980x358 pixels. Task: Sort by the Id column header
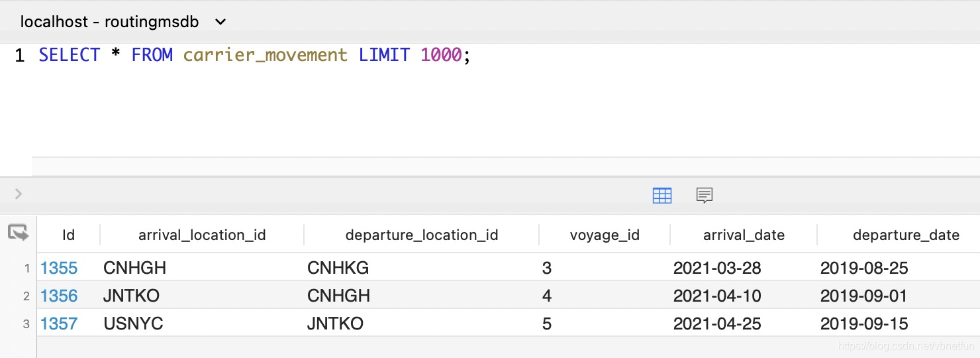click(x=69, y=235)
